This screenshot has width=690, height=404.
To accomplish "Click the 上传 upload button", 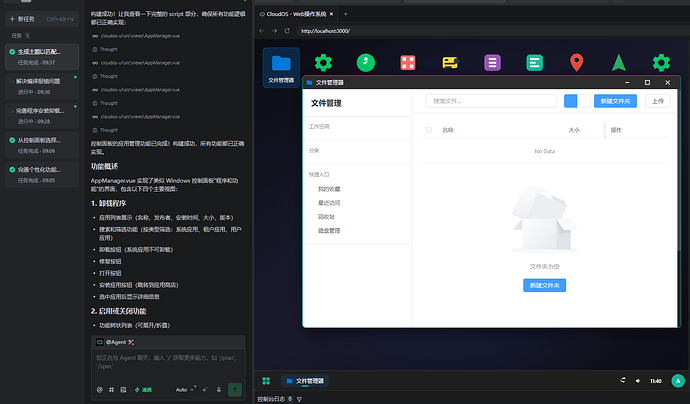I will [658, 101].
